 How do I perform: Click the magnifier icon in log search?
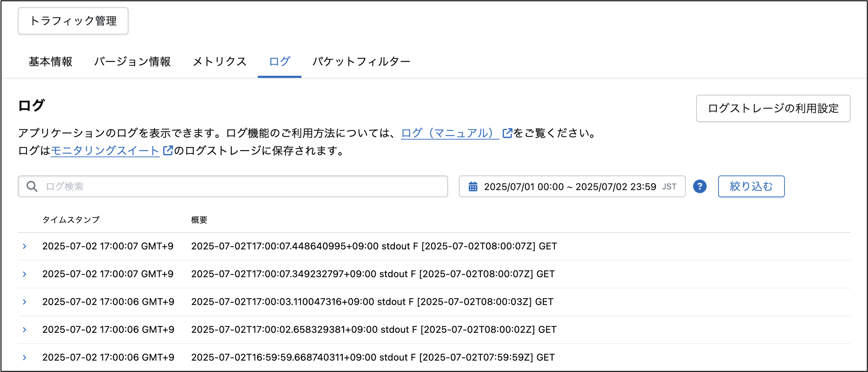tap(32, 186)
